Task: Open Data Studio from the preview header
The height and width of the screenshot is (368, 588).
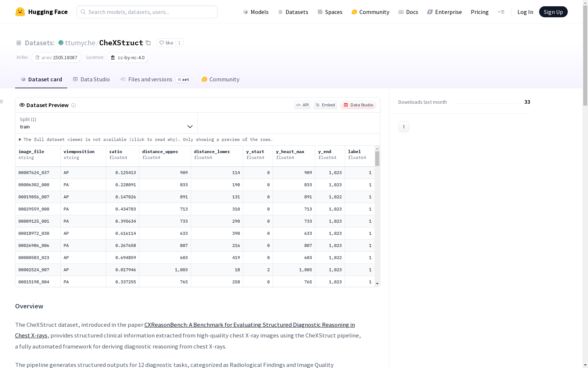Action: [x=358, y=105]
